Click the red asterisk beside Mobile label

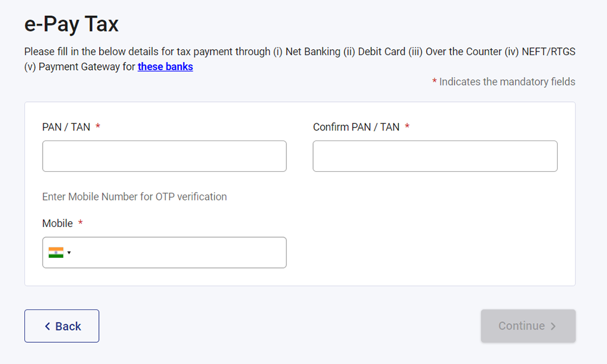81,223
